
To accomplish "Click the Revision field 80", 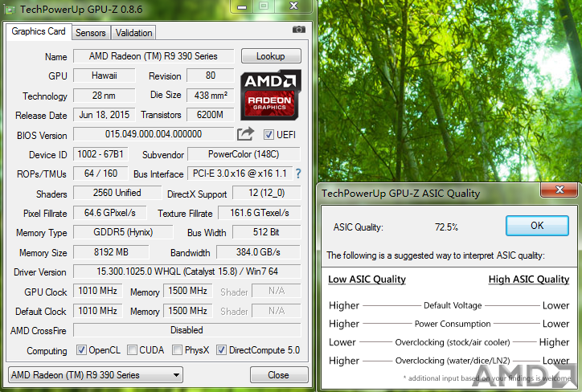I will pos(211,76).
